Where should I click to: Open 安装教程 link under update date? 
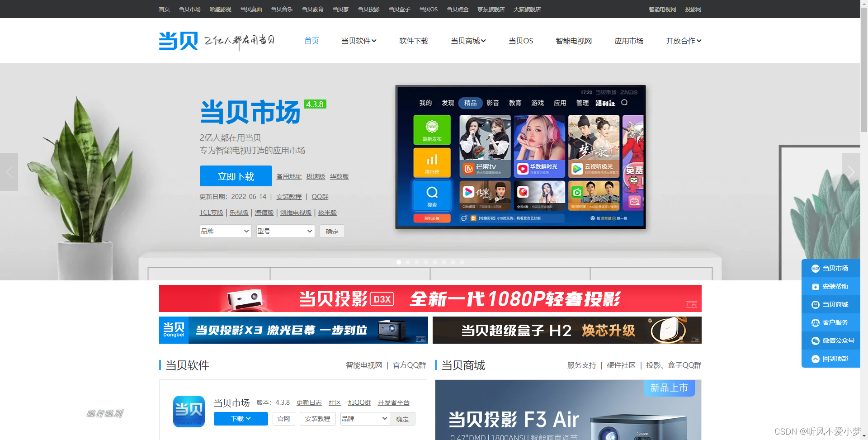point(289,197)
